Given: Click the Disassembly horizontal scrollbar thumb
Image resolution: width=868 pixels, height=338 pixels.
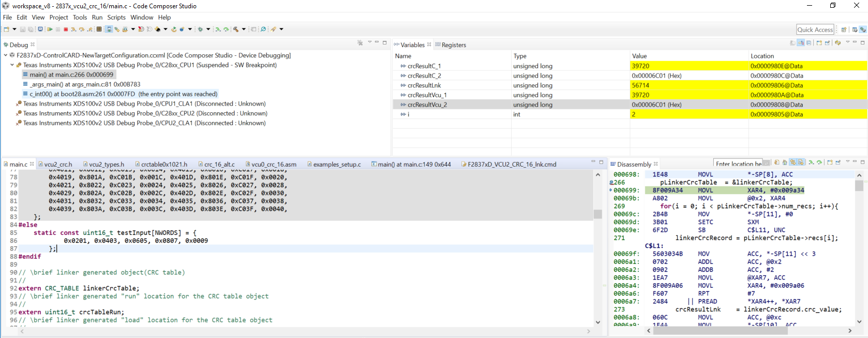Looking at the screenshot, I should 721,331.
